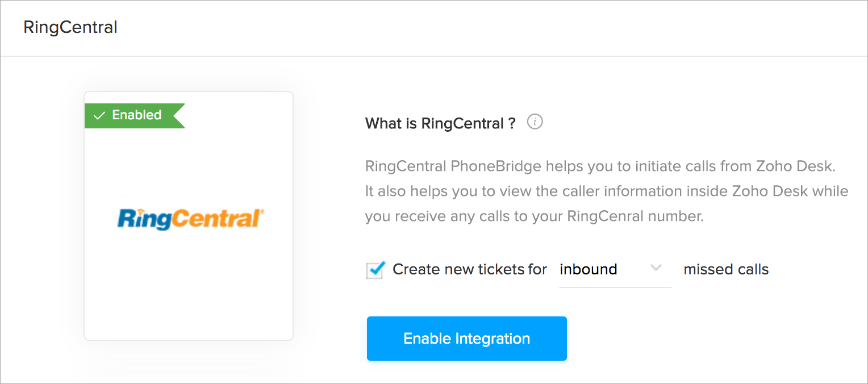Toggle the Create new tickets checkbox
868x384 pixels.
[x=374, y=270]
